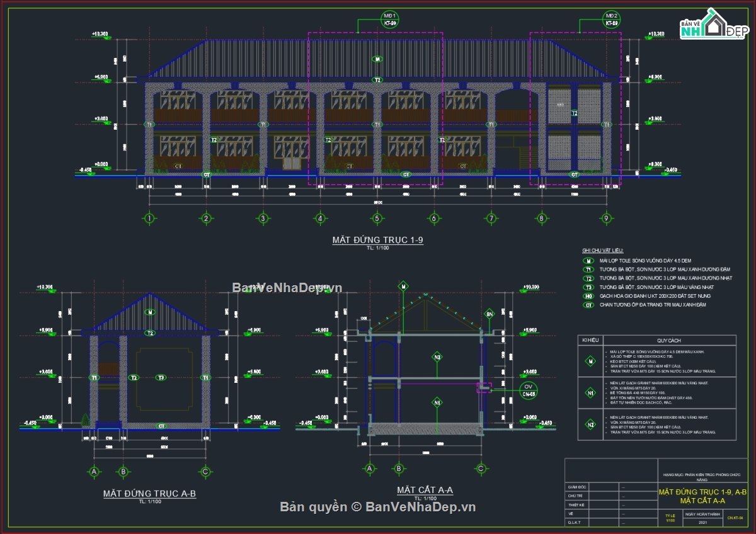Click the GHI CHÚ VẬT LIỆU heading
Screen dimensions: 756x534
(602, 251)
